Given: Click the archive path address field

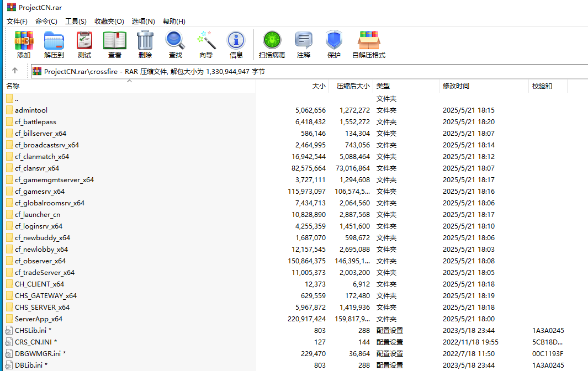Looking at the screenshot, I should [309, 71].
